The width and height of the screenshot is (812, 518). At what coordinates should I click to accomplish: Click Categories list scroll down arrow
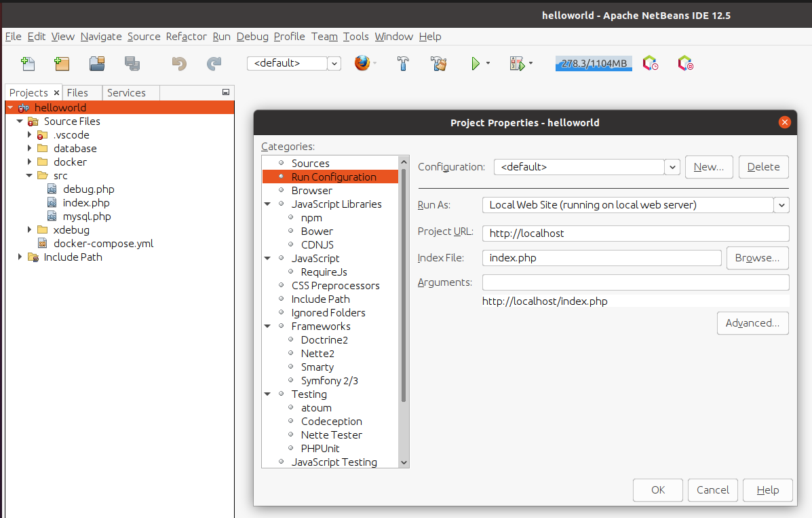point(404,462)
